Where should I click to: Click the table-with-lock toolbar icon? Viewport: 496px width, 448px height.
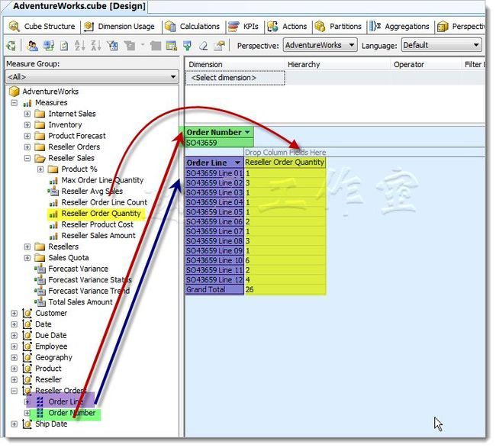[171, 46]
